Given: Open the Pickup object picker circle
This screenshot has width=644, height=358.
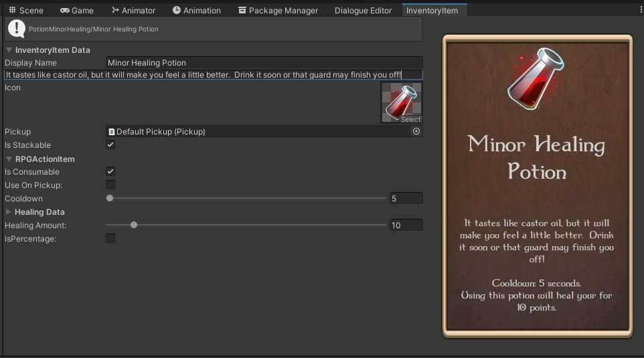Looking at the screenshot, I should click(x=416, y=132).
